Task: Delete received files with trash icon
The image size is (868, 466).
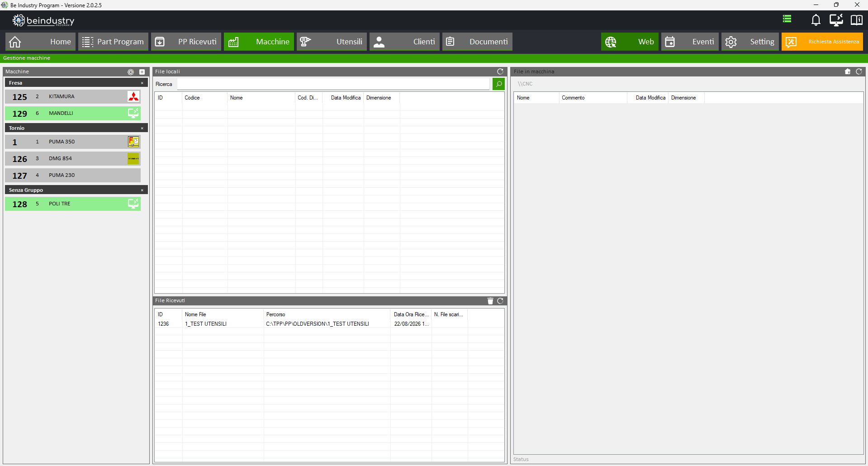Action: tap(490, 301)
